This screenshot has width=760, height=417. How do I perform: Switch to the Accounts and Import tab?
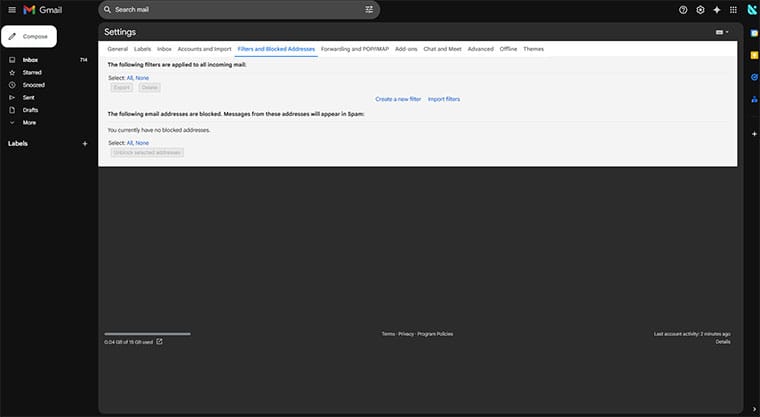pos(204,49)
